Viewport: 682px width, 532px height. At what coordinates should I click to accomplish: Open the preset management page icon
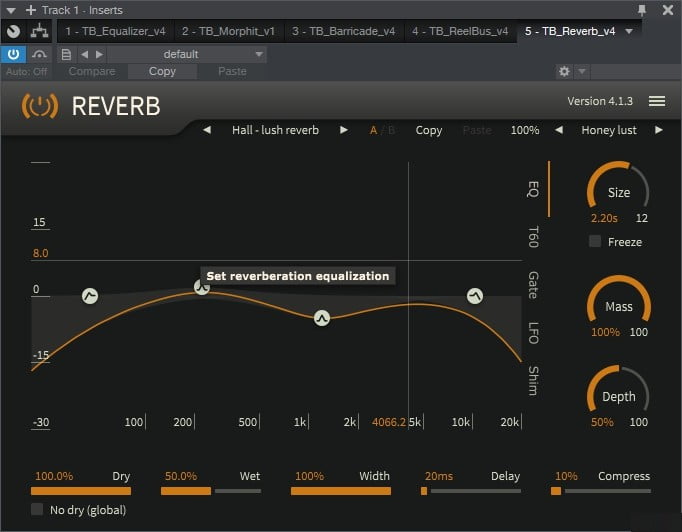click(66, 54)
